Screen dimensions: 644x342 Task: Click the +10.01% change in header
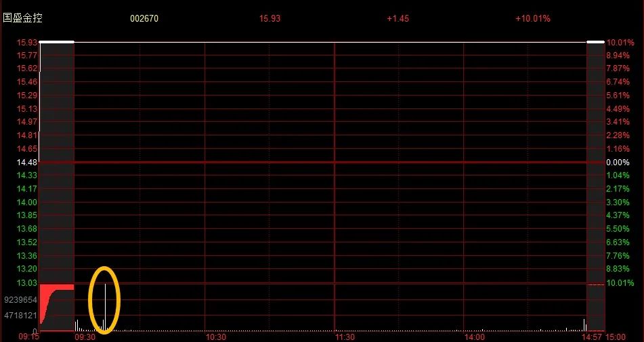point(532,19)
